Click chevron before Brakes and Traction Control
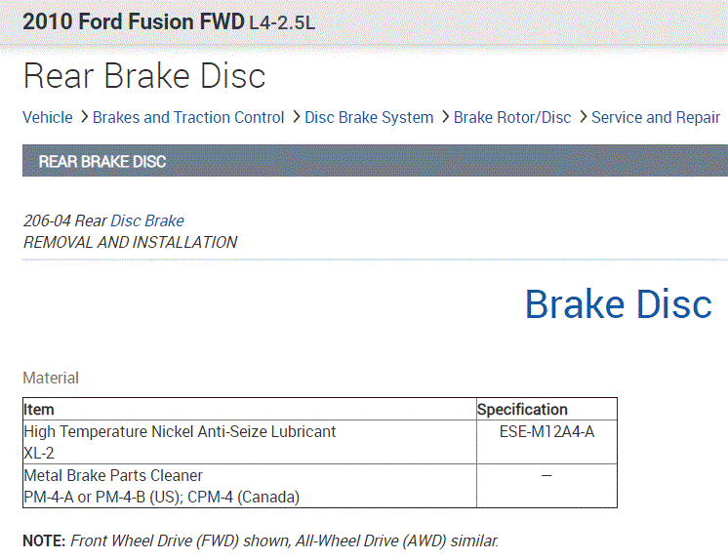728x560 pixels. tap(83, 117)
